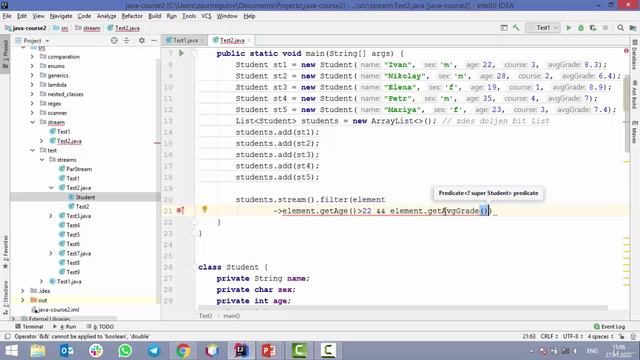Hide the Project tool window

click(x=154, y=40)
